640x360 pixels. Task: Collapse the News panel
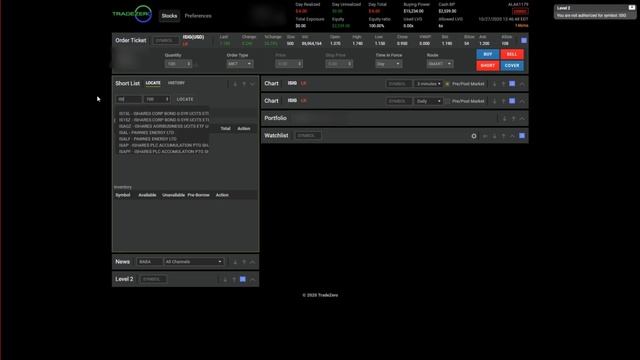tap(252, 262)
